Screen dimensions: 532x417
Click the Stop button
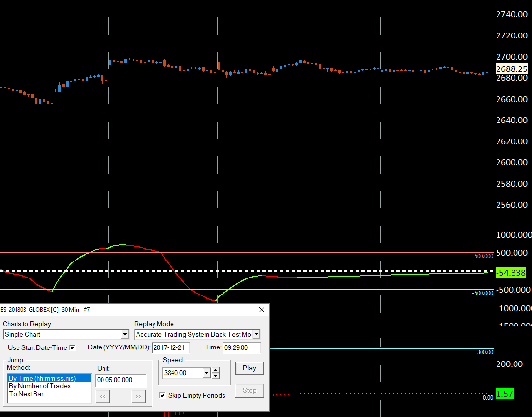(249, 391)
